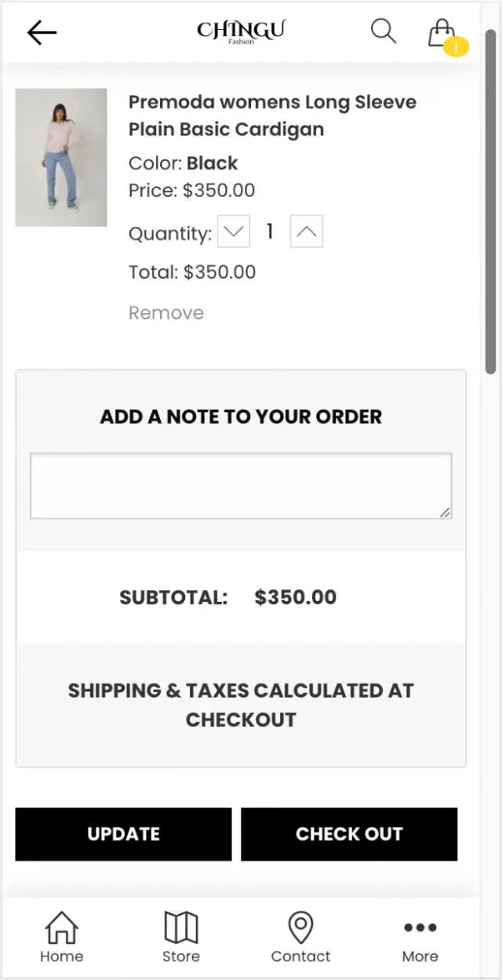Screen dimensions: 502x980
Task: Tap the yellow cart count badge
Action: (x=456, y=47)
